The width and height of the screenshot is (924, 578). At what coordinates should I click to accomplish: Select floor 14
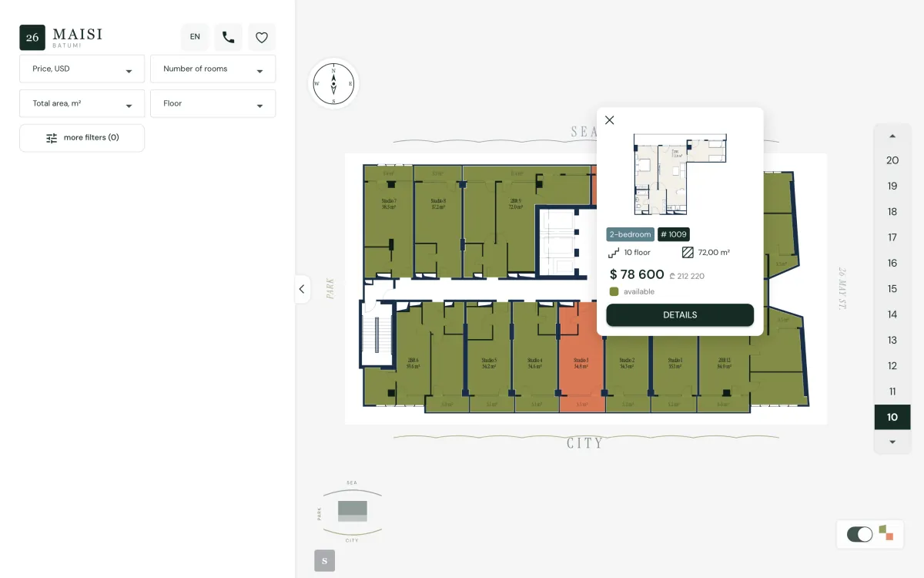coord(892,314)
